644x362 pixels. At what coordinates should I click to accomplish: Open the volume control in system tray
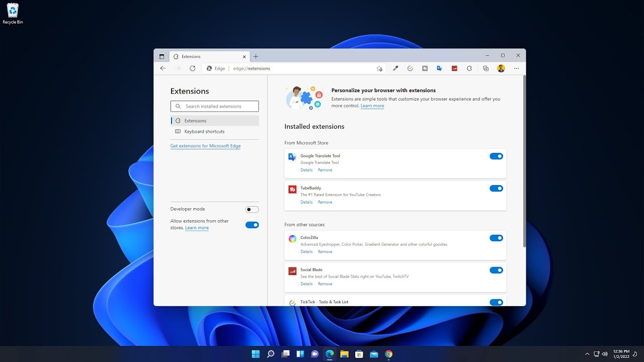604,354
